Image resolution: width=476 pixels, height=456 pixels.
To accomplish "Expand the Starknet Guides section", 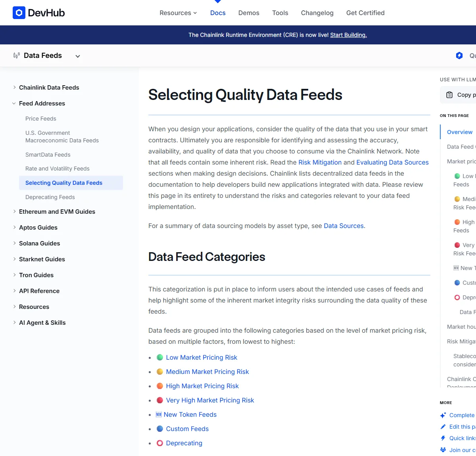I will click(15, 259).
